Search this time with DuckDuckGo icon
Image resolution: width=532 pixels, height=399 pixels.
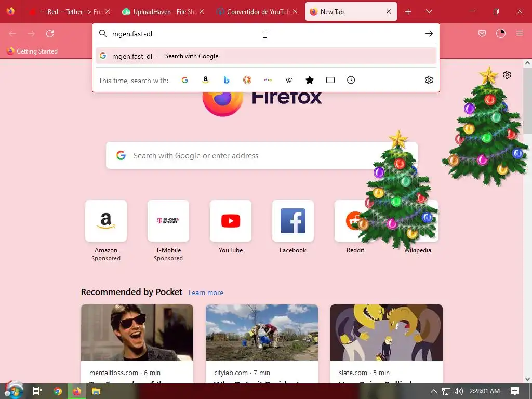pyautogui.click(x=247, y=80)
